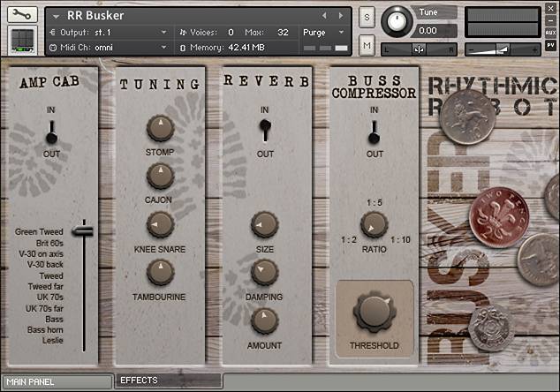Open instrument edit mode wrench icon
The height and width of the screenshot is (392, 560).
[22, 14]
